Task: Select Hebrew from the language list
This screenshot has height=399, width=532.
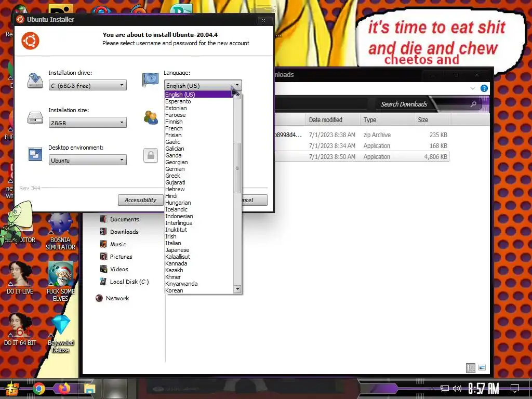Action: (x=175, y=189)
